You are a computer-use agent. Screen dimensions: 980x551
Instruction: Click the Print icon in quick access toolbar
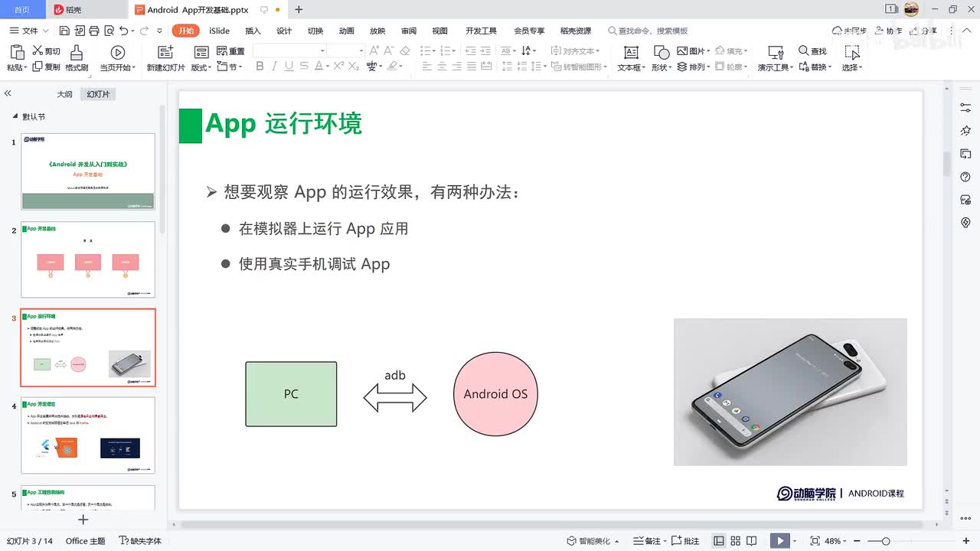[93, 31]
